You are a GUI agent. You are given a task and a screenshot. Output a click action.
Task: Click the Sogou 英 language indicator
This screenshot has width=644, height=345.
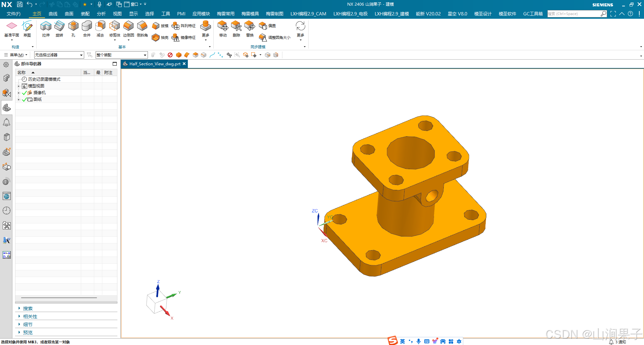402,341
